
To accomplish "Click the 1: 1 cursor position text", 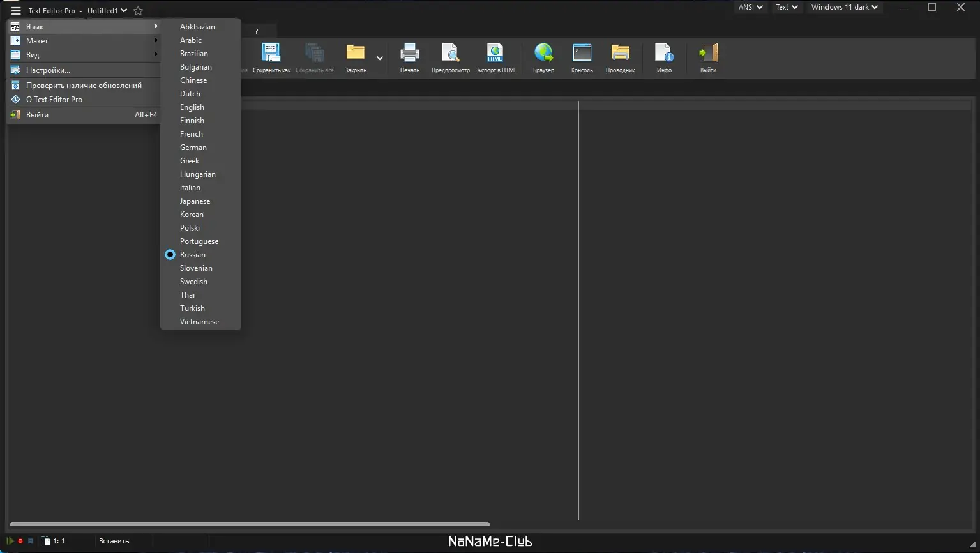I will (x=59, y=542).
